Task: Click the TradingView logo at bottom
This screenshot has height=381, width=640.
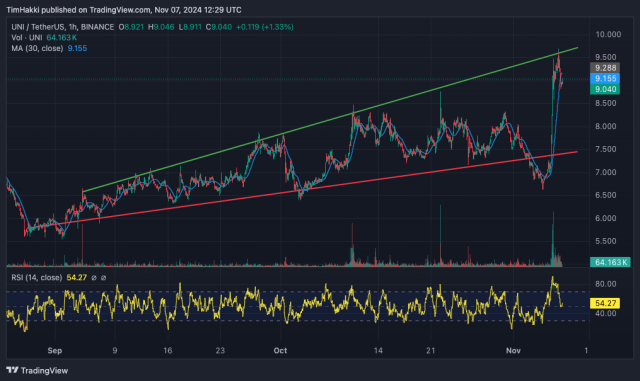Action: click(x=37, y=370)
